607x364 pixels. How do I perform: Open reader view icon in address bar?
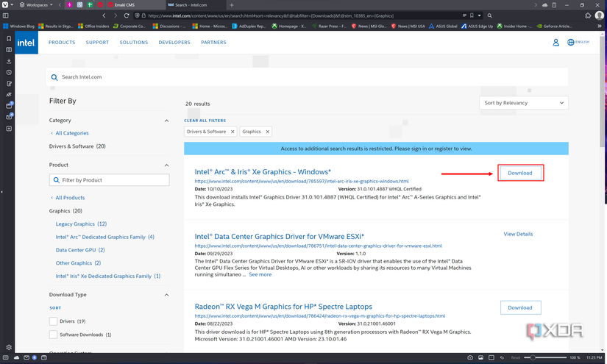click(464, 15)
